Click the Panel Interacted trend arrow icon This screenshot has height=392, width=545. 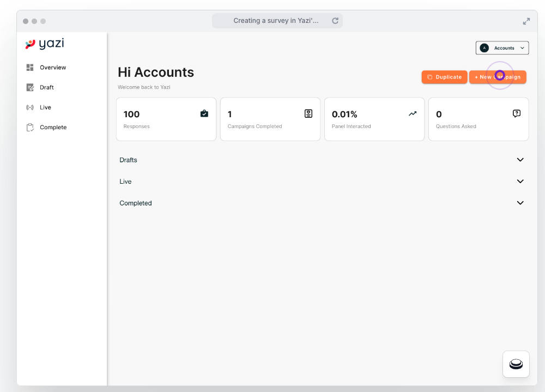click(x=413, y=113)
